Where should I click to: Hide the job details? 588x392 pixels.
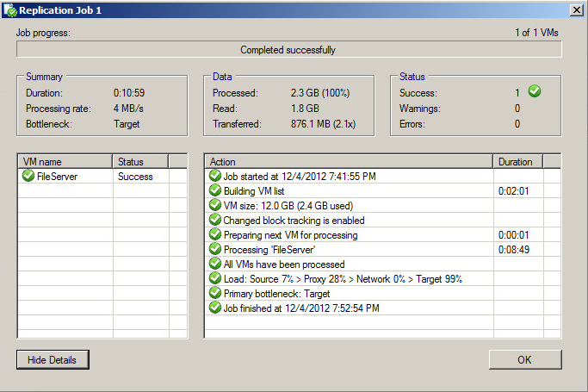53,360
